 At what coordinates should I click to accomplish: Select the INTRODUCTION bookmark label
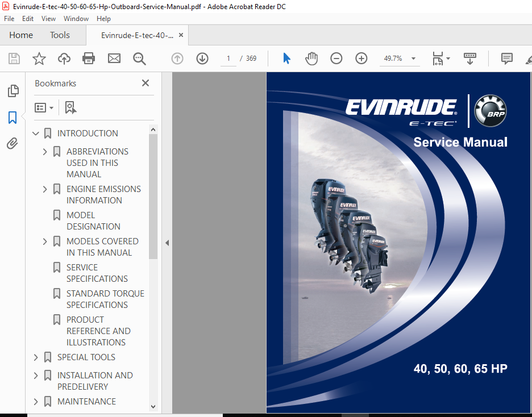(88, 134)
